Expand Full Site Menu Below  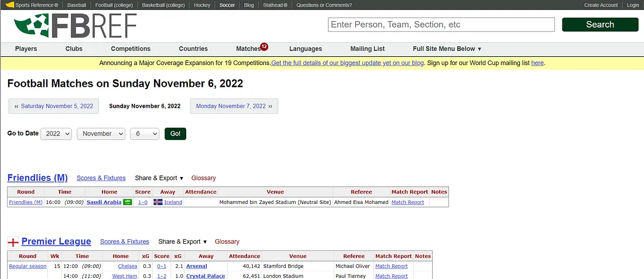point(447,49)
